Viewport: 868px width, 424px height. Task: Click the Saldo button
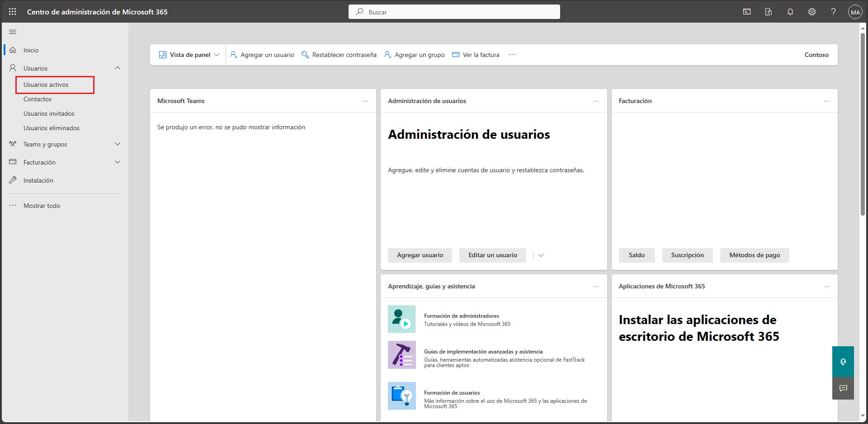(637, 255)
